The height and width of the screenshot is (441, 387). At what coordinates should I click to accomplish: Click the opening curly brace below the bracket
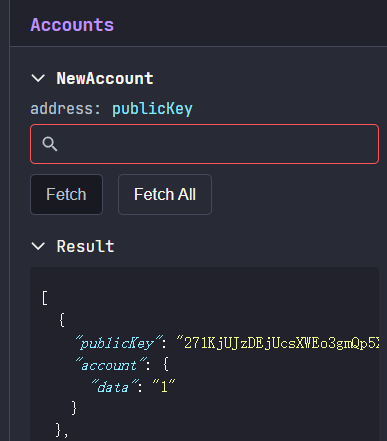tap(61, 320)
